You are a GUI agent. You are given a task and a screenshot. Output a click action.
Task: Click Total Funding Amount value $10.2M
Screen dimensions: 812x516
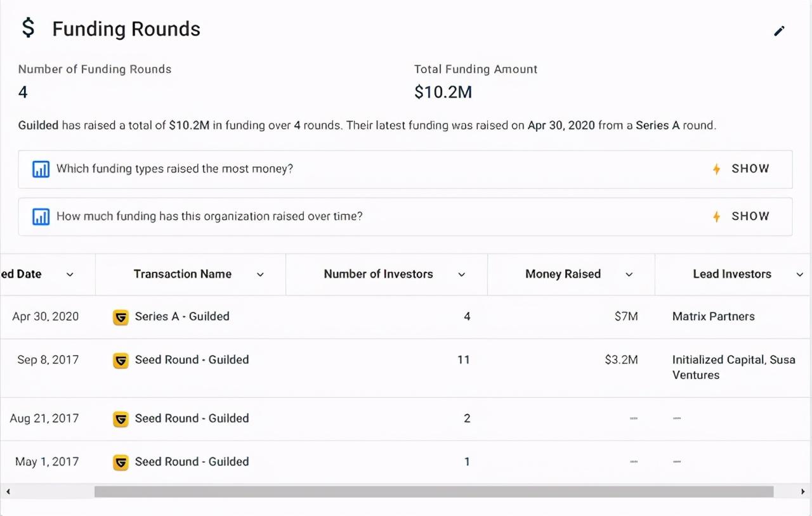point(443,93)
